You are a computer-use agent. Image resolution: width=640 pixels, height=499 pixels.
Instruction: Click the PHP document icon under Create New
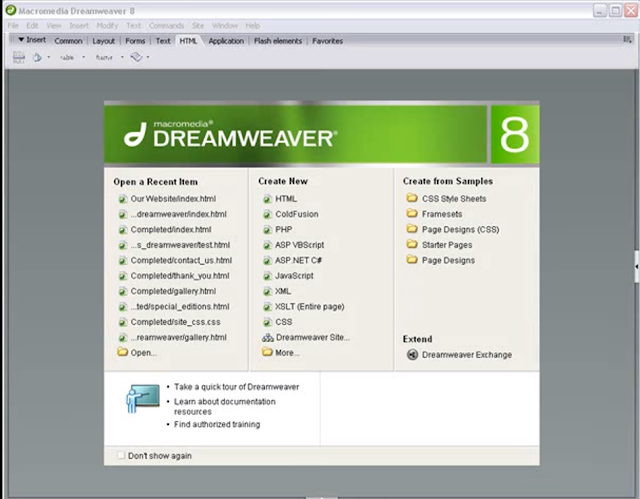coord(267,230)
